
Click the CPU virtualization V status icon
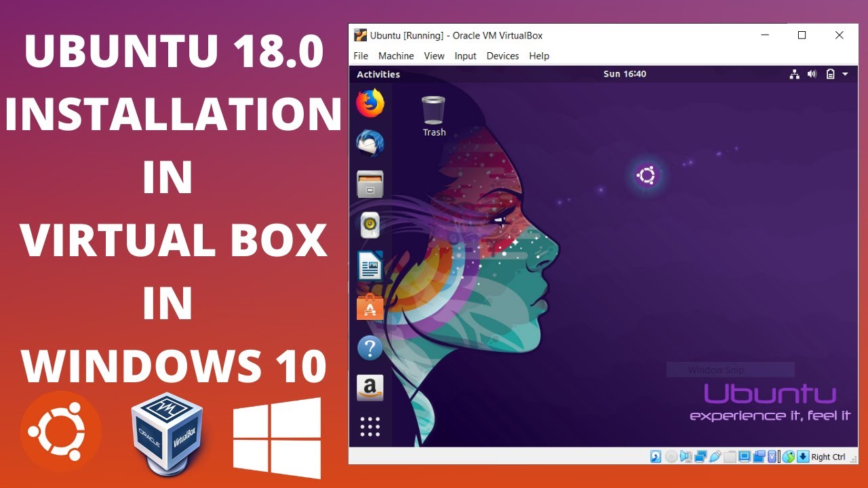[772, 456]
